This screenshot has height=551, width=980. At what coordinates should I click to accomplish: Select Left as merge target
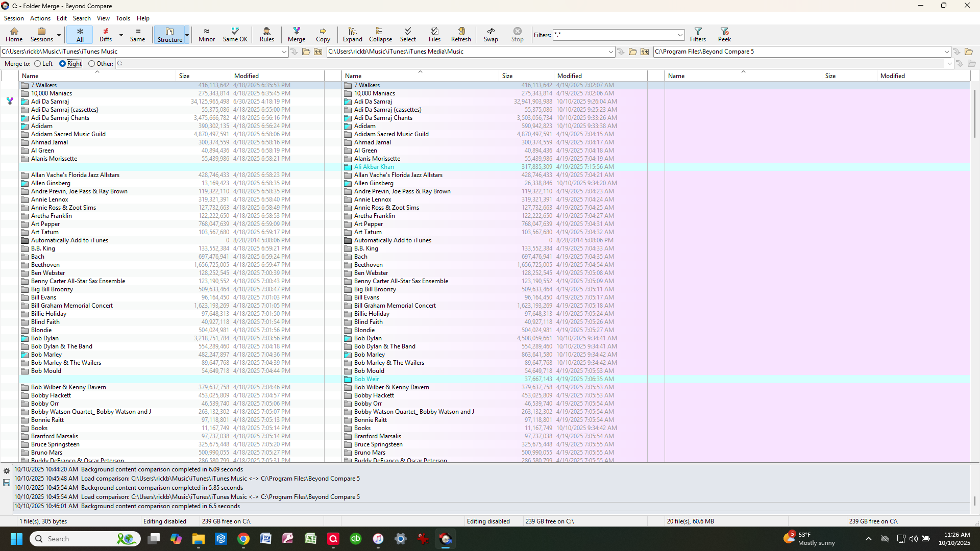click(38, 64)
